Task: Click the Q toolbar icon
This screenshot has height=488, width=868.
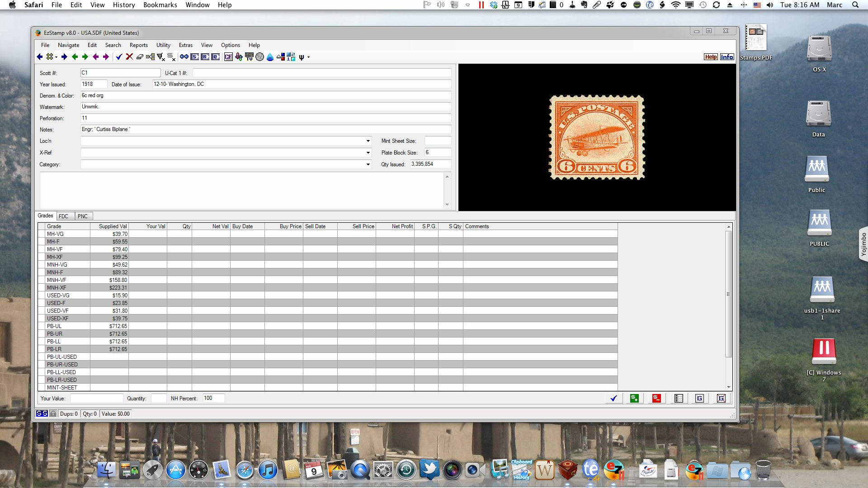Action: 215,57
